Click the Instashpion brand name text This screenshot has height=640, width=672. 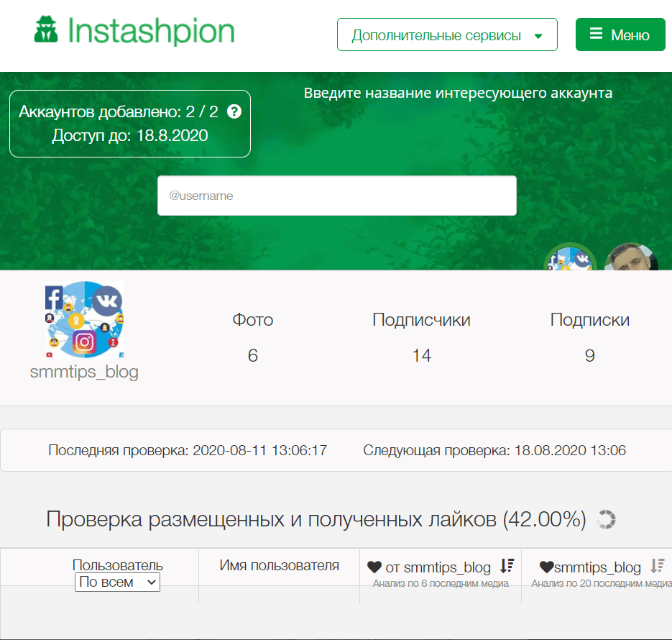[x=150, y=32]
